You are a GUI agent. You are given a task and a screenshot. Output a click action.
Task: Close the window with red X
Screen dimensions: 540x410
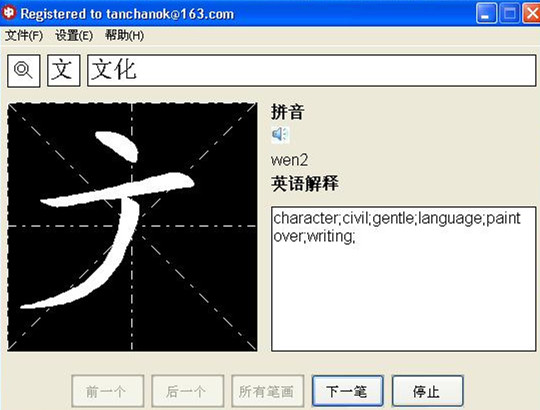[x=531, y=13]
